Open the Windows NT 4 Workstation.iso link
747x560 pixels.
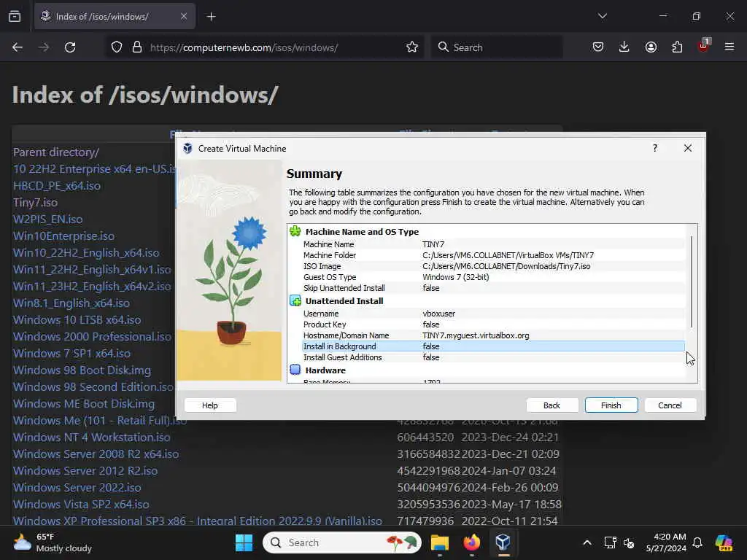pos(91,437)
